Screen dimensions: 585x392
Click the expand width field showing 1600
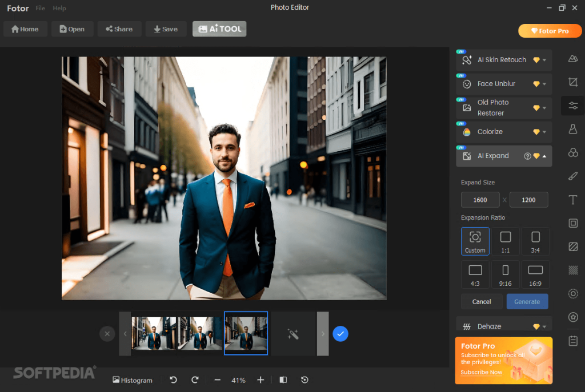pos(480,200)
